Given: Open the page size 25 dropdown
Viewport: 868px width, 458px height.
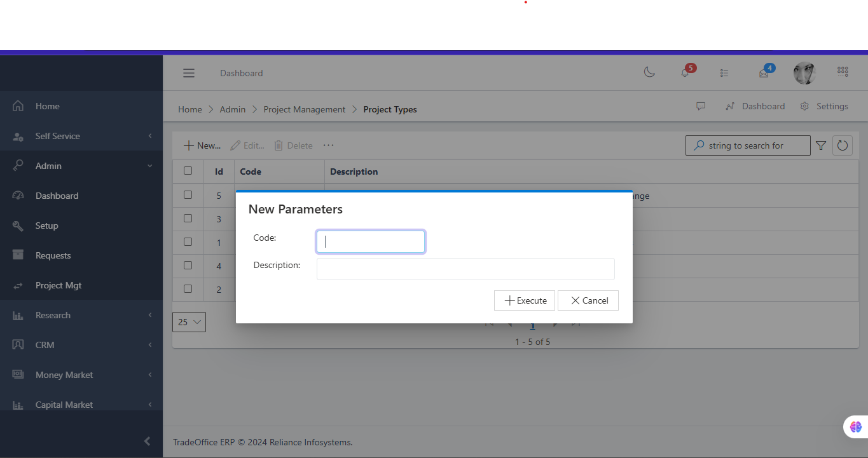Looking at the screenshot, I should 189,322.
